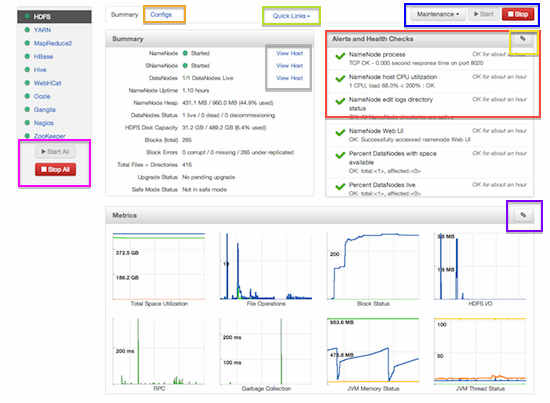Open the Maintenance dropdown menu
550x403 pixels.
(x=438, y=14)
